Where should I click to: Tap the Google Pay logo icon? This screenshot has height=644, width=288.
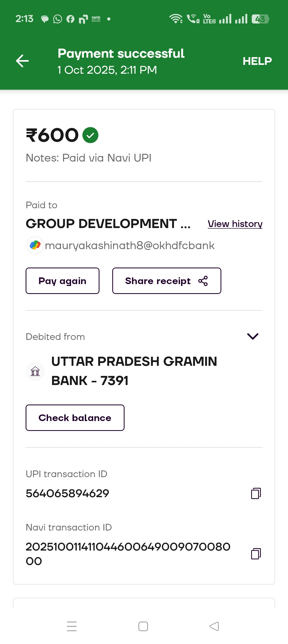[35, 245]
